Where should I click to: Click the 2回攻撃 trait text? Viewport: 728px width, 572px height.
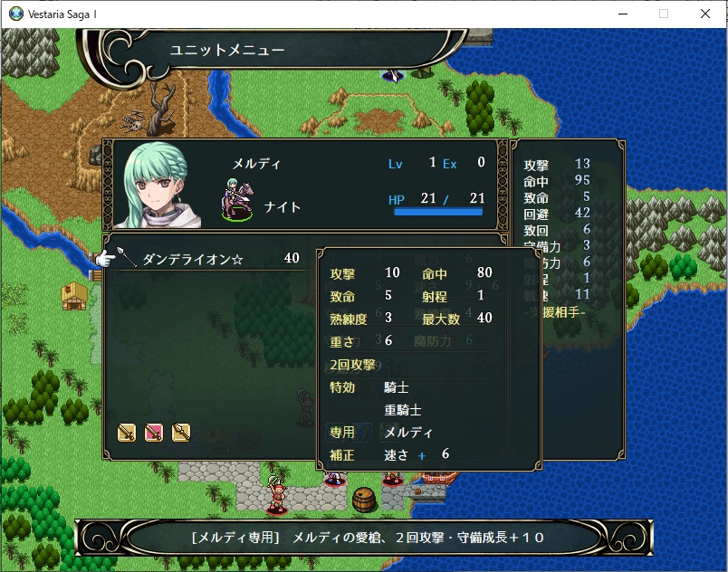352,365
